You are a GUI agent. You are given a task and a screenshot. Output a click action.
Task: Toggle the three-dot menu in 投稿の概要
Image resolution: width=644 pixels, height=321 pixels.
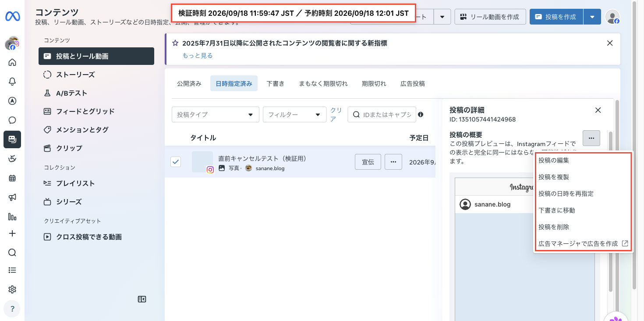pos(591,138)
